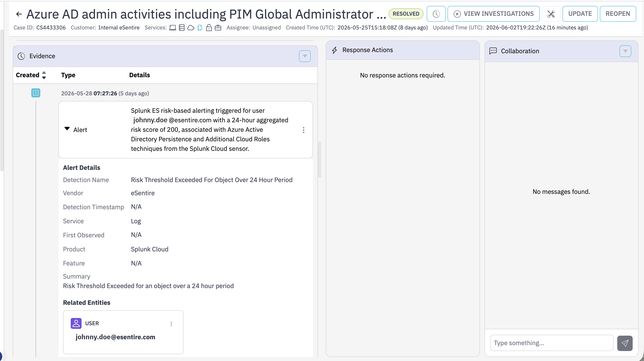Viewport: 644px width, 361px height.
Task: Click the Created Time timestamp value
Action: tap(382, 27)
